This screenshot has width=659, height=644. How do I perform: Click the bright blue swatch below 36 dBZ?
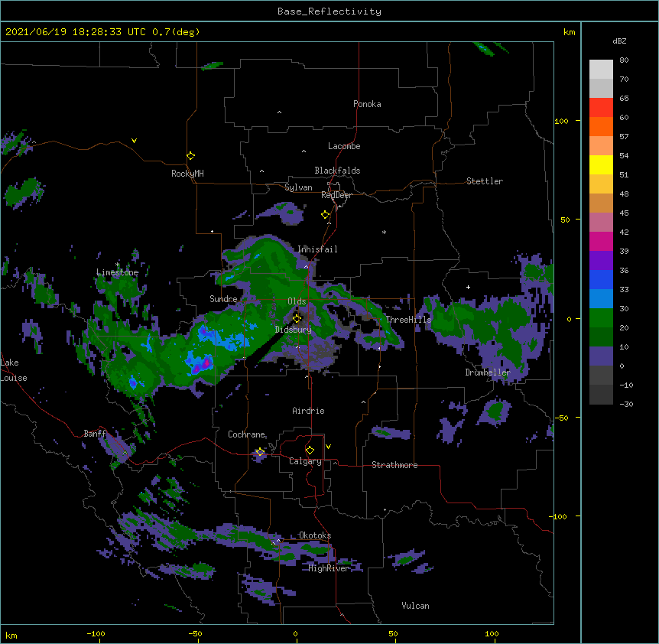(x=601, y=279)
